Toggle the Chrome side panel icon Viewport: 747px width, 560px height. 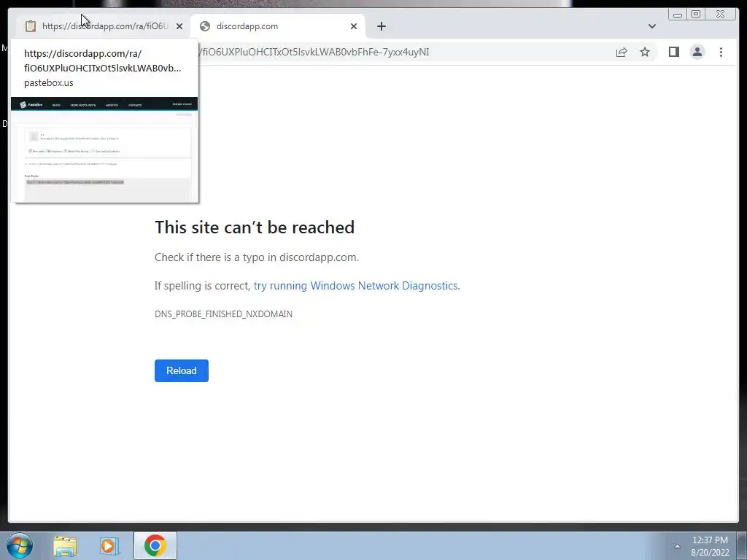point(673,52)
